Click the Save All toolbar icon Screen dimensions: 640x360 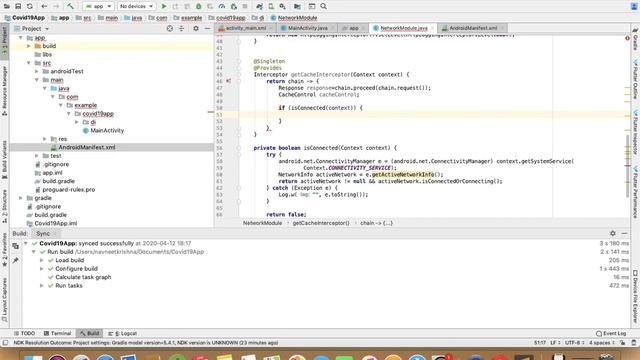click(x=18, y=6)
